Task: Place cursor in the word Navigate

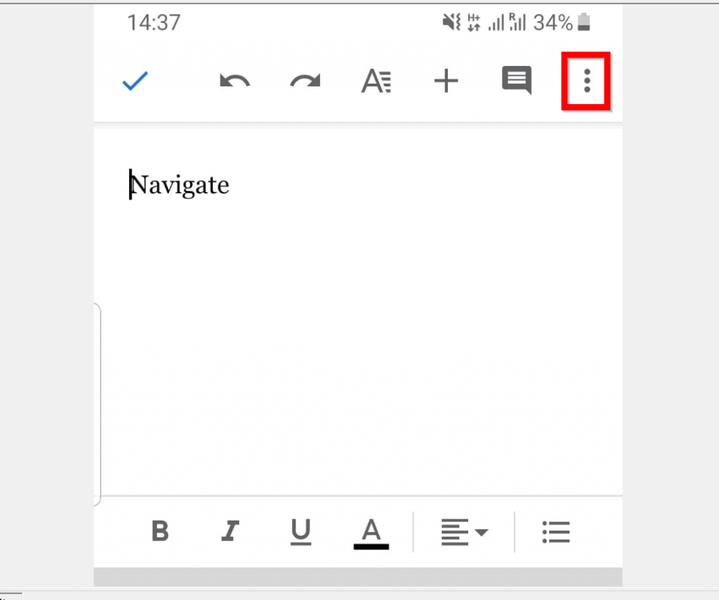Action: 180,185
